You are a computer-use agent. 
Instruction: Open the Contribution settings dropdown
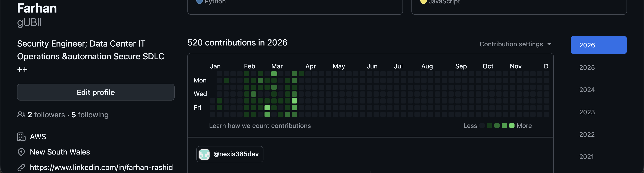point(511,44)
